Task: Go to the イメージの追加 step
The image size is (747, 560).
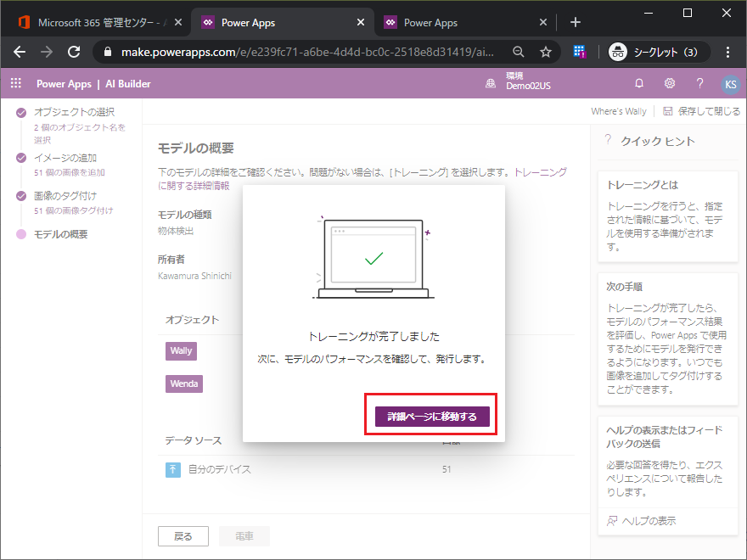Action: pos(65,158)
